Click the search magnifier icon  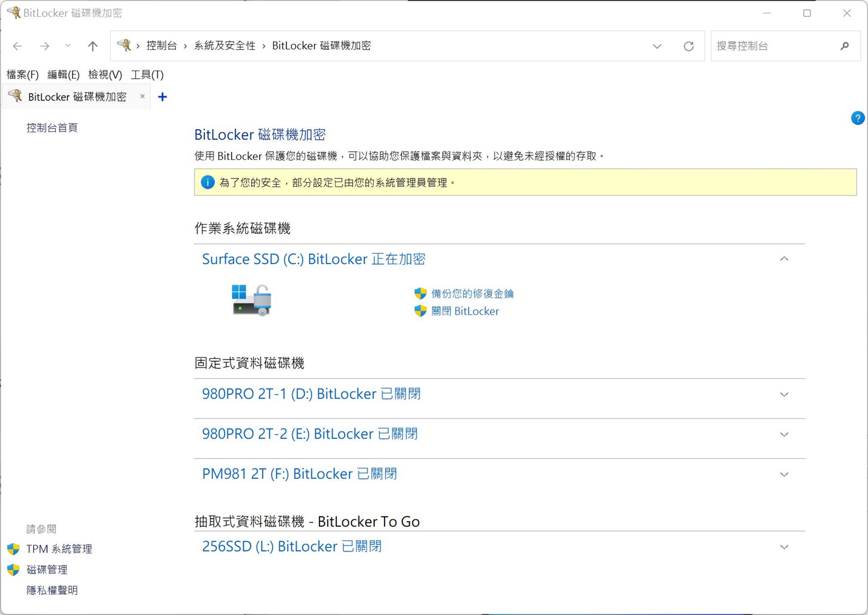[844, 46]
